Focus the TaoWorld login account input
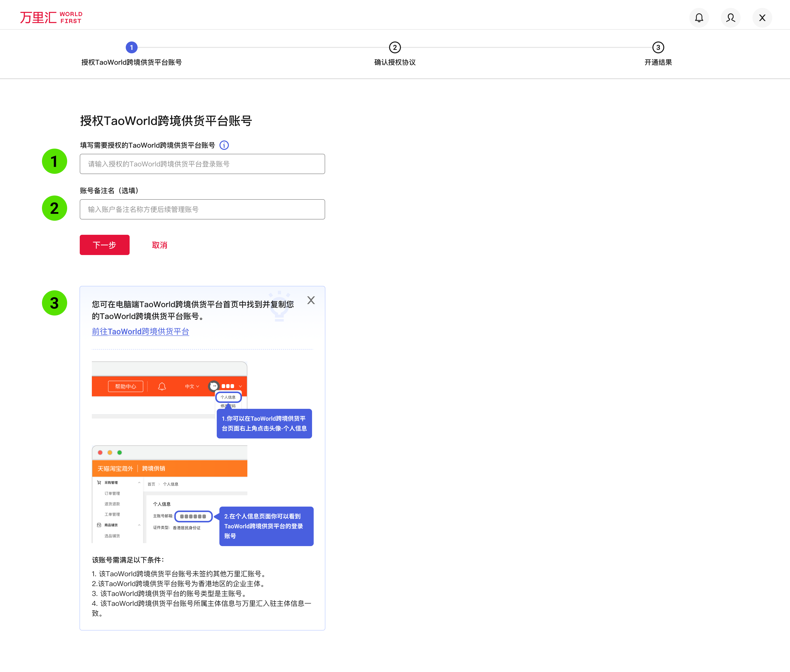790x672 pixels. [202, 164]
